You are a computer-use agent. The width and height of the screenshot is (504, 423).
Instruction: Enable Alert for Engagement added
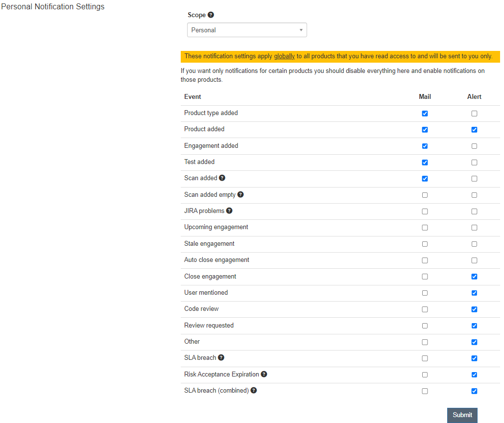[474, 146]
